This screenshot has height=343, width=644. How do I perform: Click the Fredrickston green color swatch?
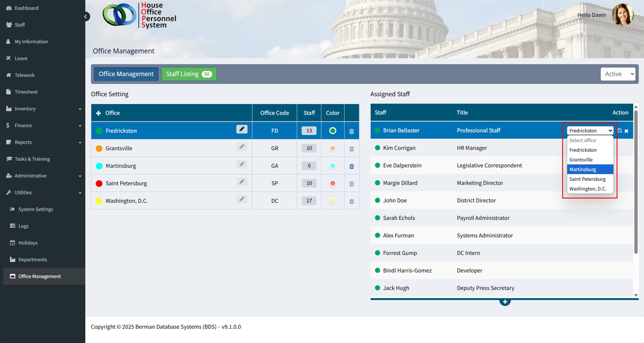pyautogui.click(x=332, y=131)
